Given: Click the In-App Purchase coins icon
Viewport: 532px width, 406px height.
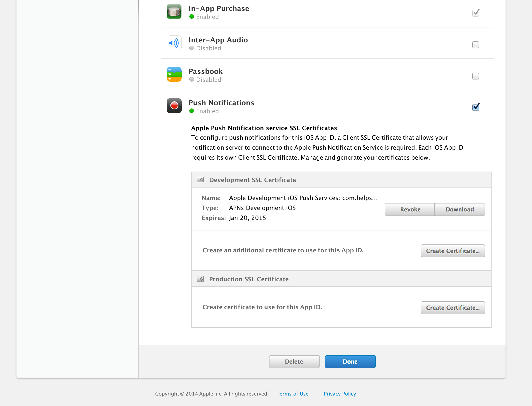Looking at the screenshot, I should coord(174,11).
